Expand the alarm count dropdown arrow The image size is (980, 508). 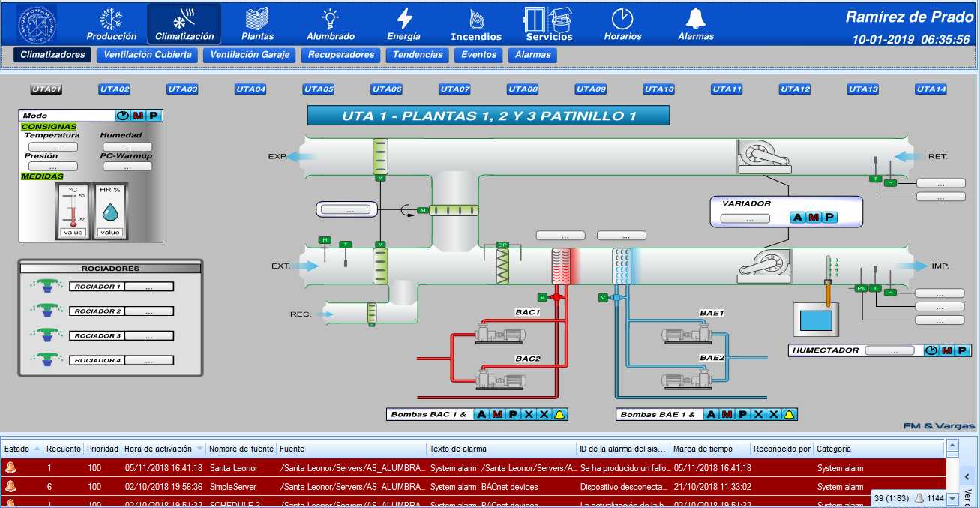click(x=952, y=499)
